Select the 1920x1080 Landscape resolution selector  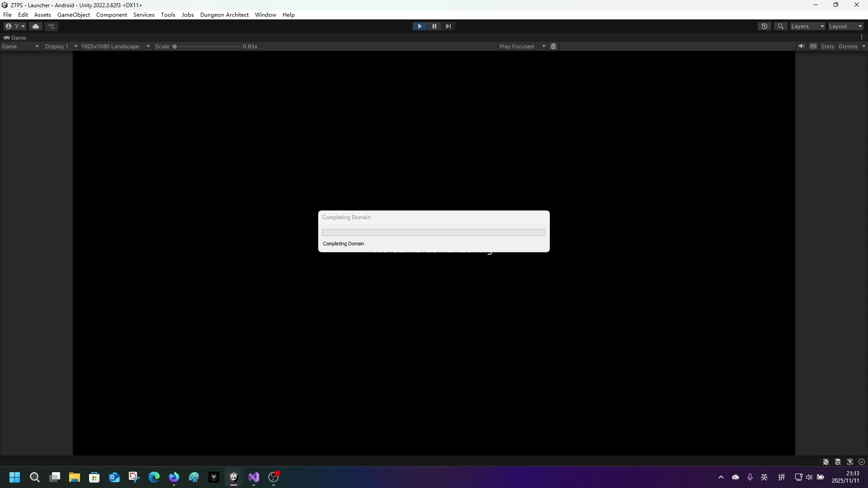(115, 47)
